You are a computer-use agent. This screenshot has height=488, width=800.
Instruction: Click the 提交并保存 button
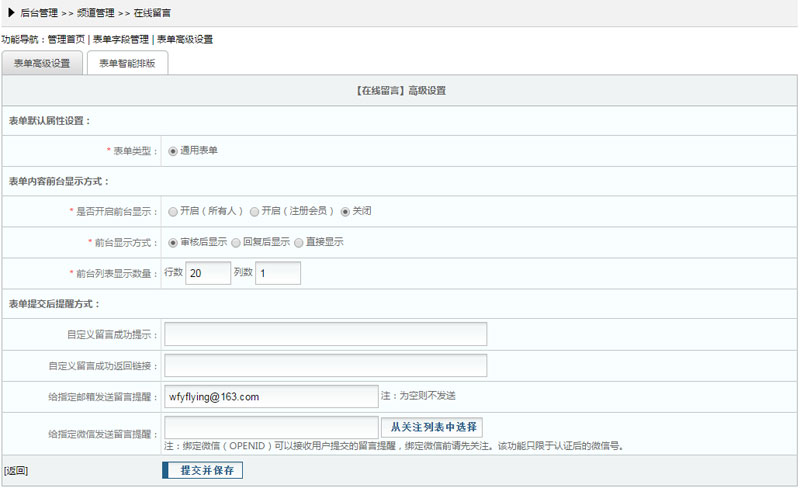[x=202, y=470]
